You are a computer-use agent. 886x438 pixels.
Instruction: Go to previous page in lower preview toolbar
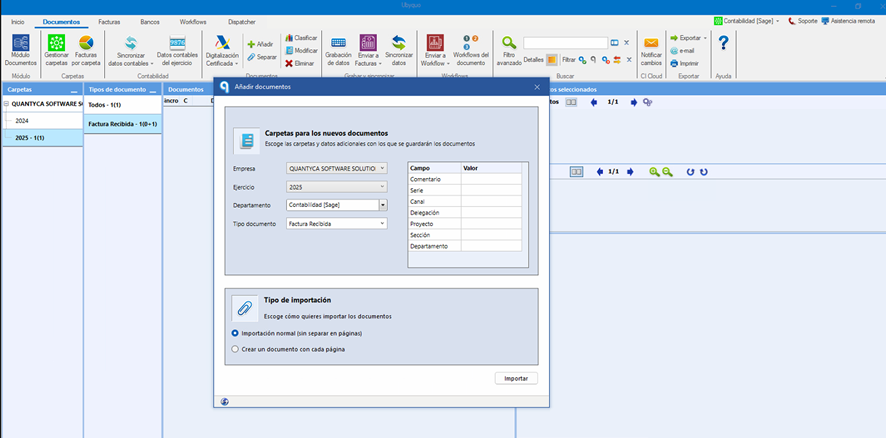click(x=600, y=172)
